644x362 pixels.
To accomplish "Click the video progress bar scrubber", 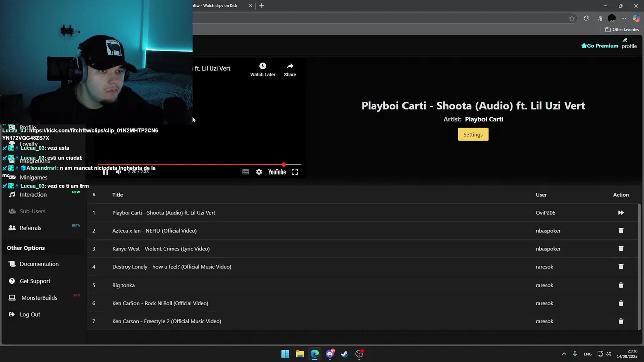I will point(284,165).
